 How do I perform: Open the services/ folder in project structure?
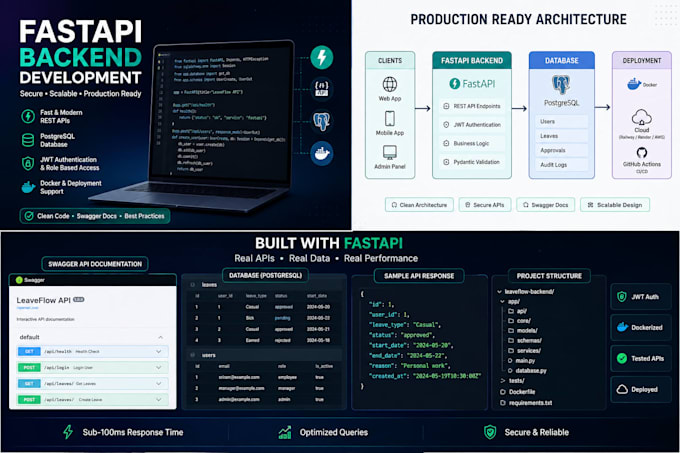click(524, 351)
